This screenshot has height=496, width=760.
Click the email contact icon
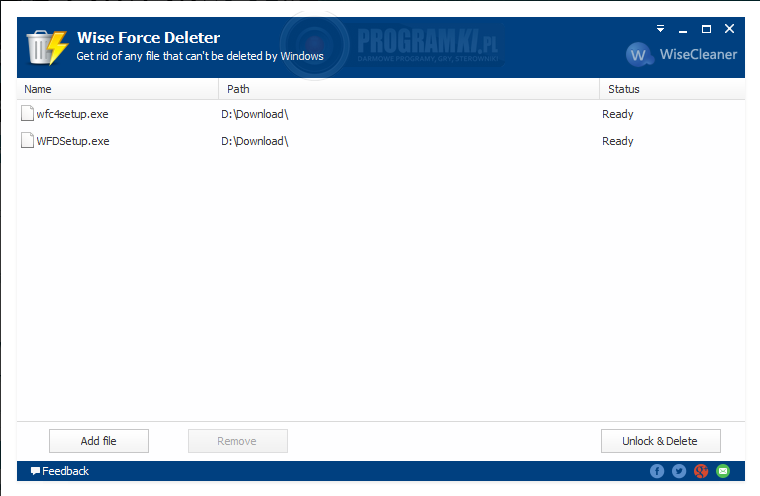point(723,471)
